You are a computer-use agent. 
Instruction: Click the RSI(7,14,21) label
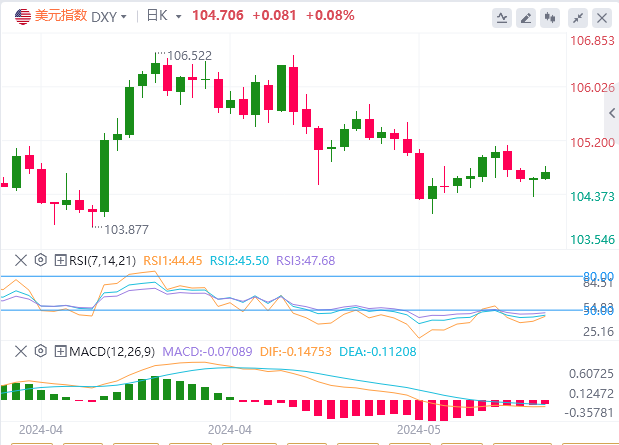coord(102,261)
